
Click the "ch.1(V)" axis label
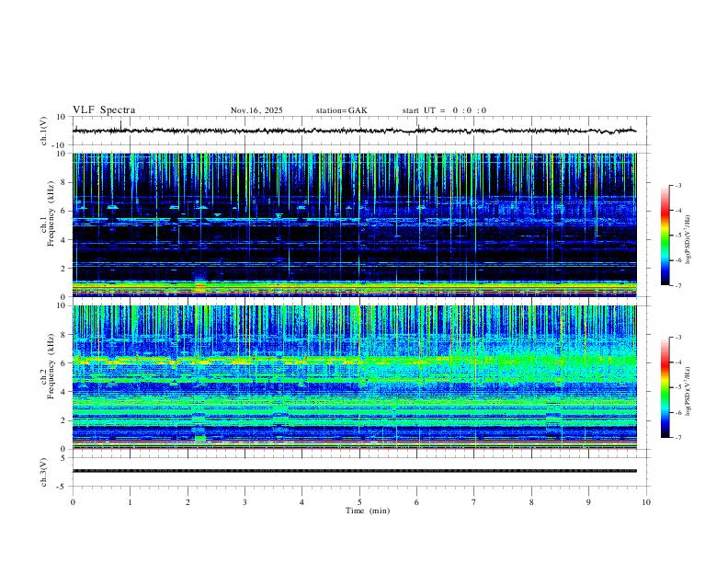(x=44, y=131)
